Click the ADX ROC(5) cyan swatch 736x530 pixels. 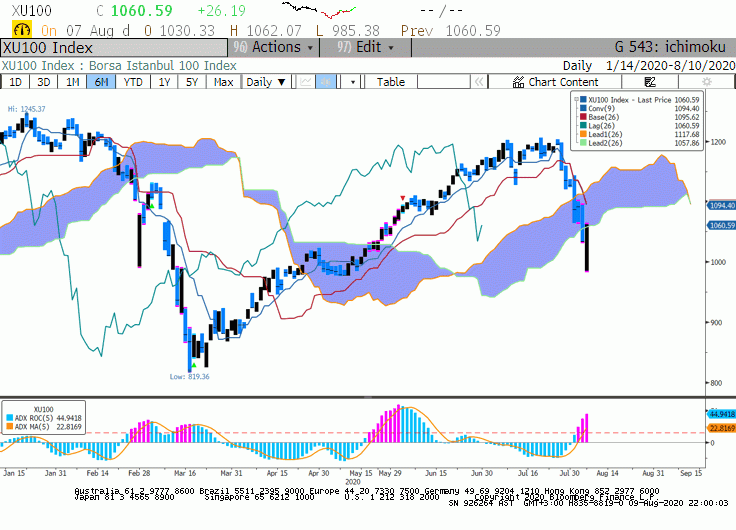(x=10, y=418)
